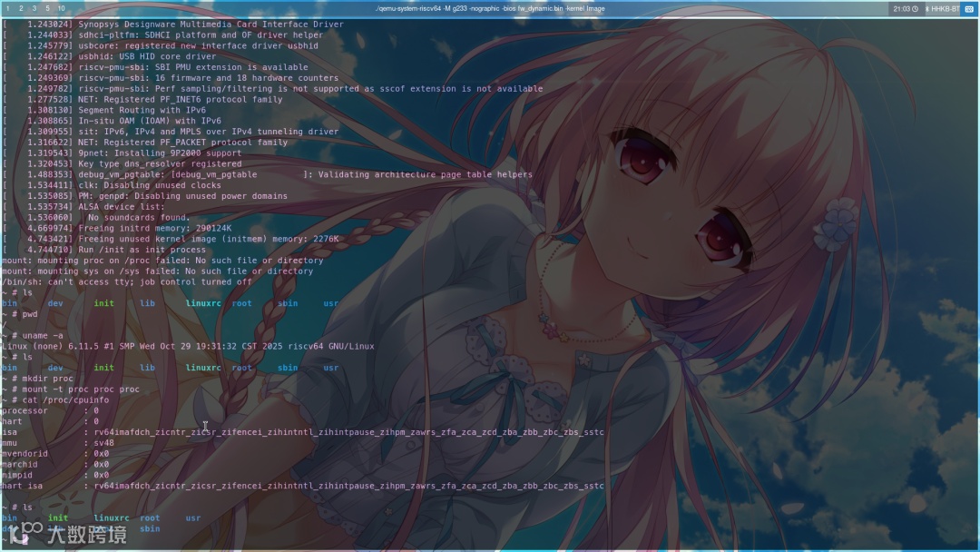
Task: Click the 'clk: Disabling unused clocks' line
Action: pos(112,185)
